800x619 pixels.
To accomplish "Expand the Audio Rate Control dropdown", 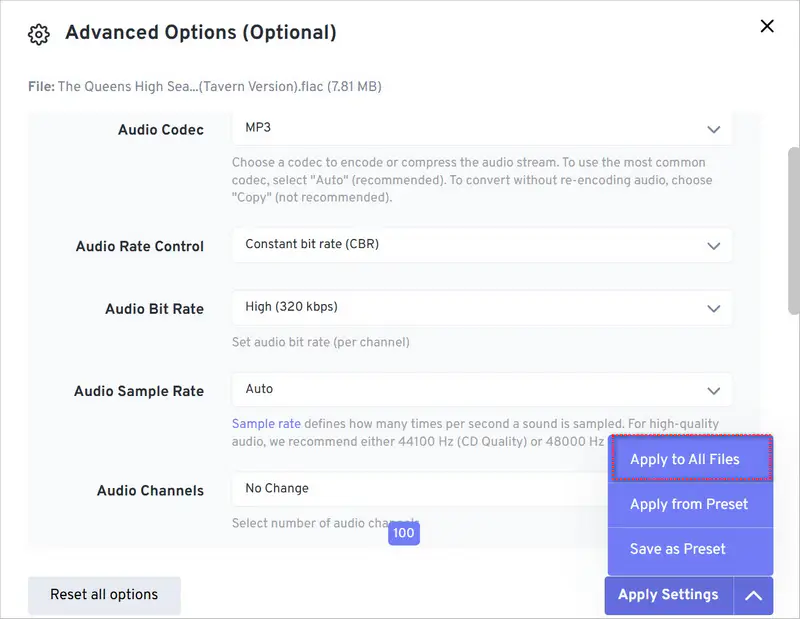I will 480,245.
